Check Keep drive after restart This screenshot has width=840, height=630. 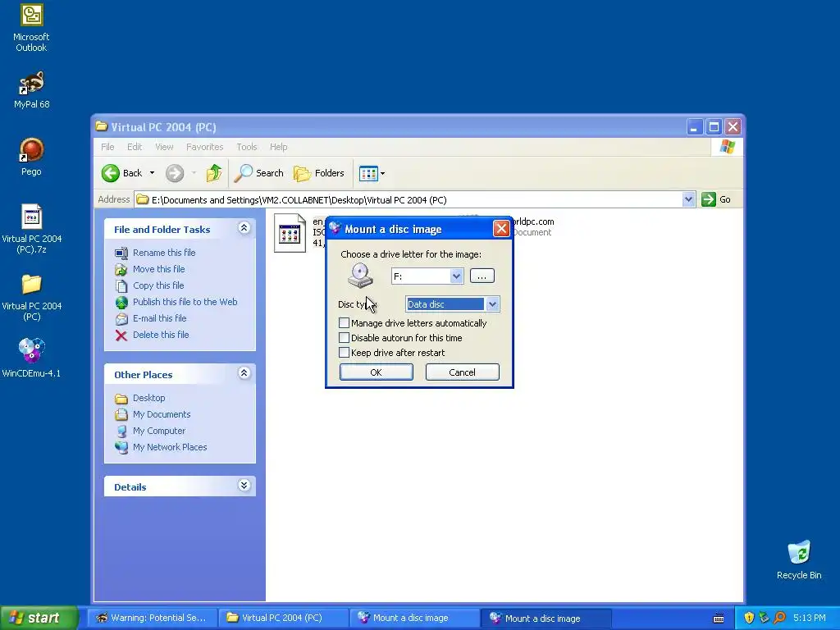tap(344, 353)
